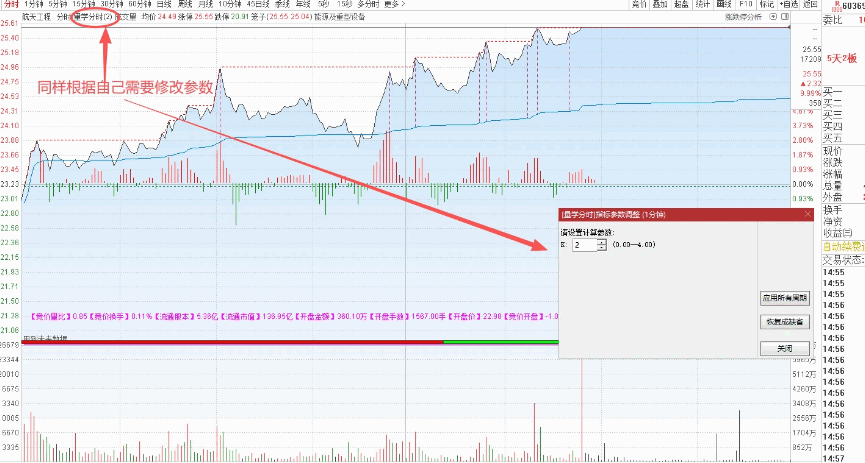Close the 指标参数调整 dialog with X
The image size is (865, 463).
coord(808,214)
